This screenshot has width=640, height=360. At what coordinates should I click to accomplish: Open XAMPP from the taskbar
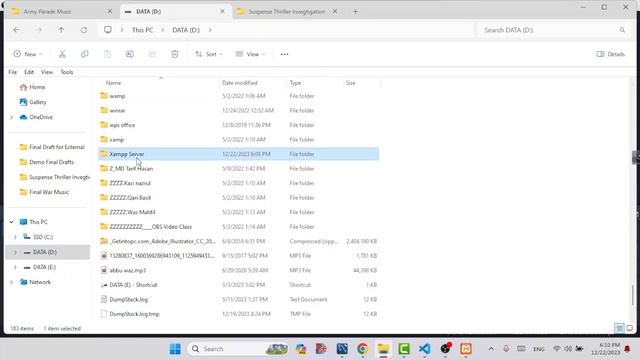click(x=466, y=349)
